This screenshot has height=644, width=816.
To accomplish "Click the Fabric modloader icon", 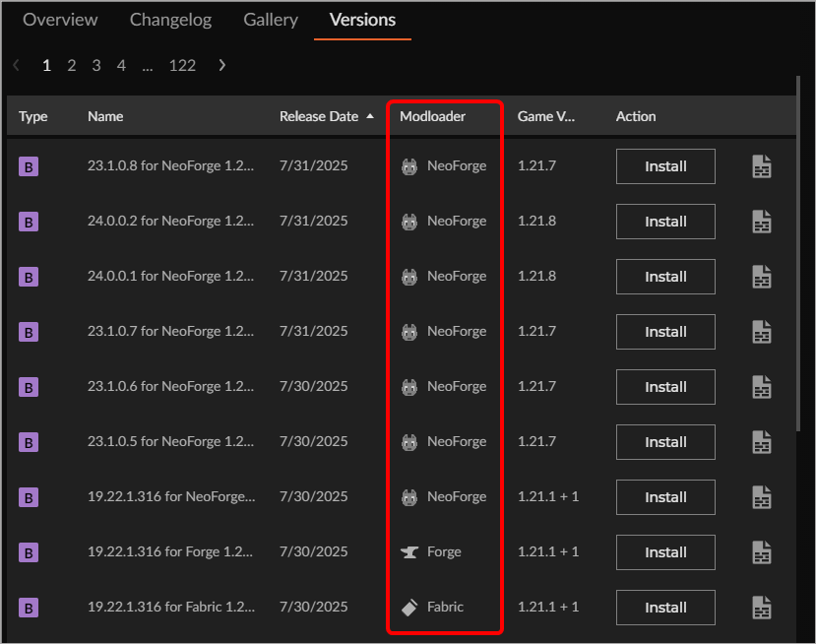I will 409,608.
